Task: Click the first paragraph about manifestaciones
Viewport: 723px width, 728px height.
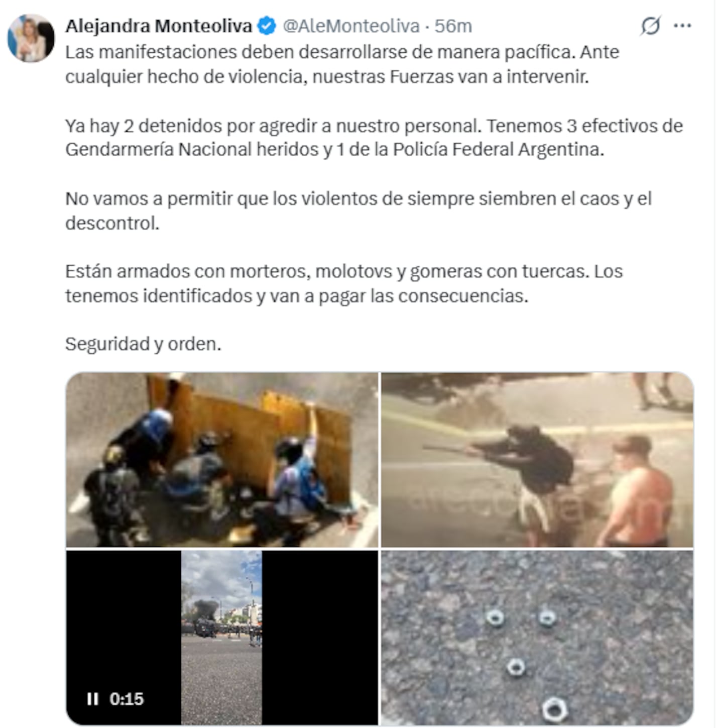Action: tap(342, 64)
